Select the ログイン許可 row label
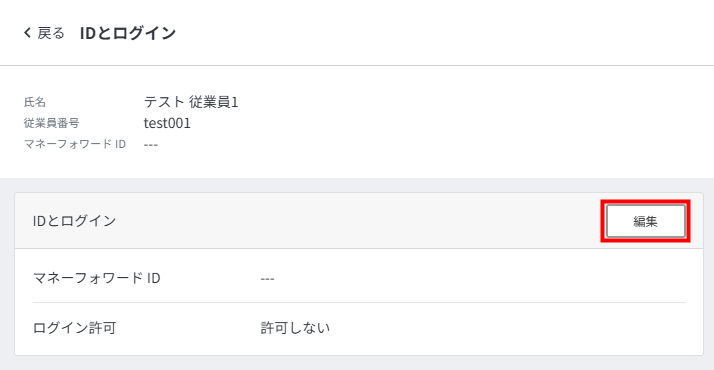Viewport: 714px width, 370px height. pyautogui.click(x=75, y=328)
